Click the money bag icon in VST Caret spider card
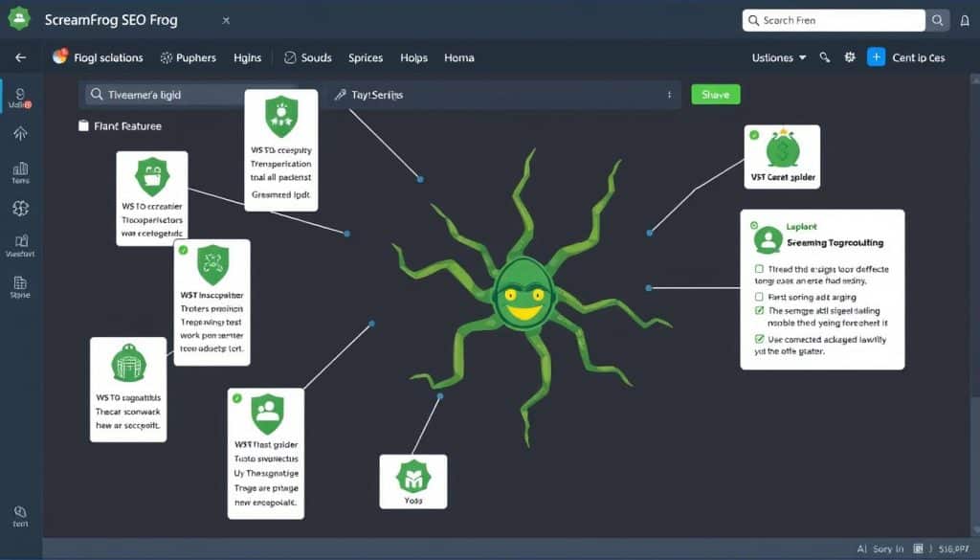Viewport: 980px width, 560px height. 783,149
